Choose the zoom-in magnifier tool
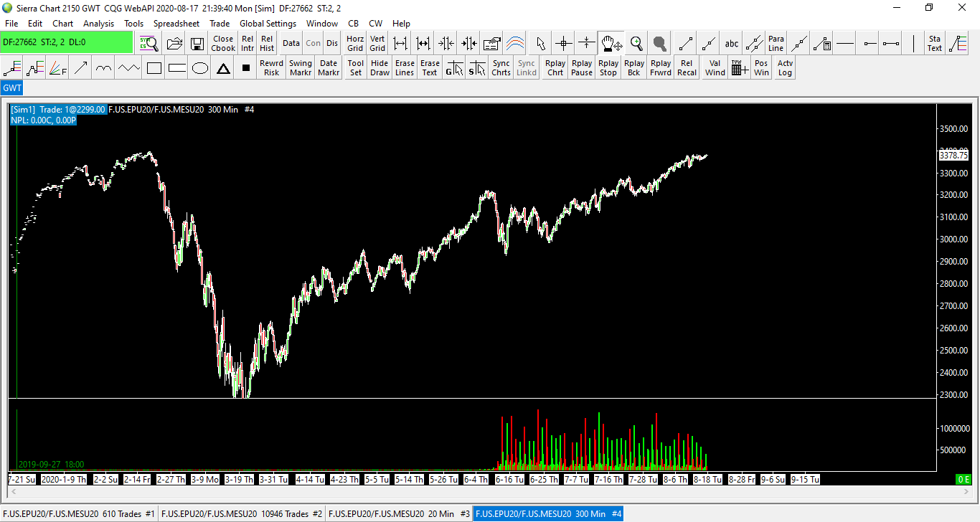 tap(636, 43)
